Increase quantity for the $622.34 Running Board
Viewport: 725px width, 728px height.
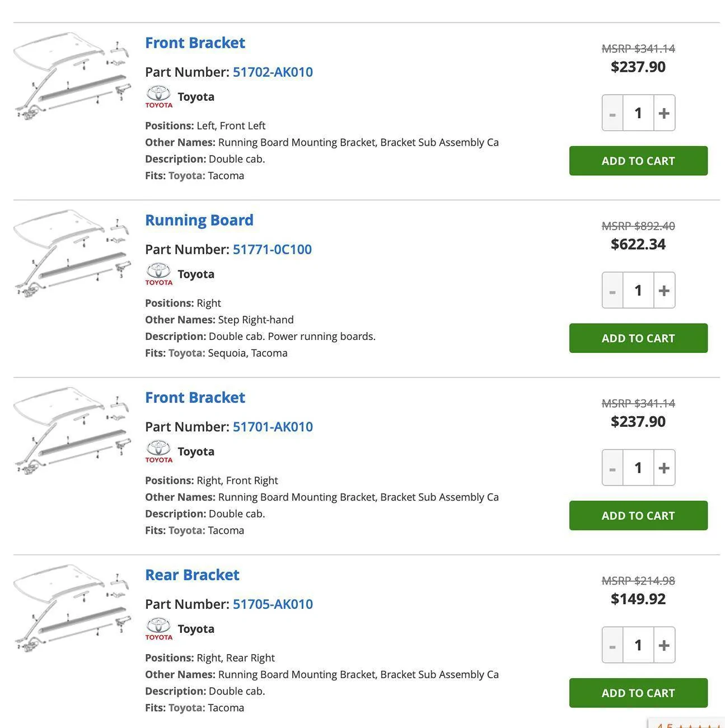[664, 291]
